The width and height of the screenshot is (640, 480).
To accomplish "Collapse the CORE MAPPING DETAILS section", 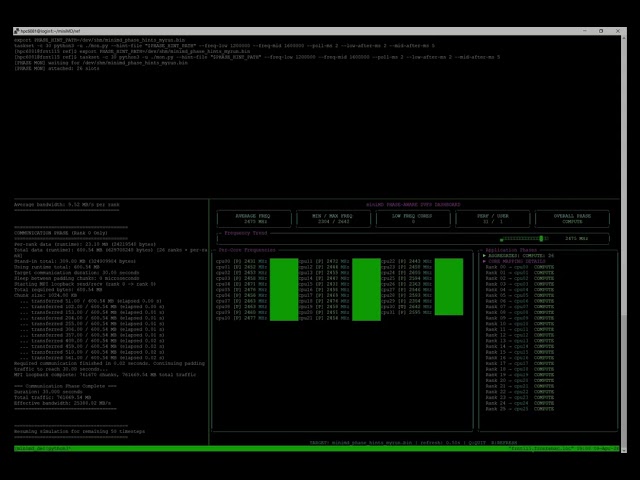I will point(484,261).
